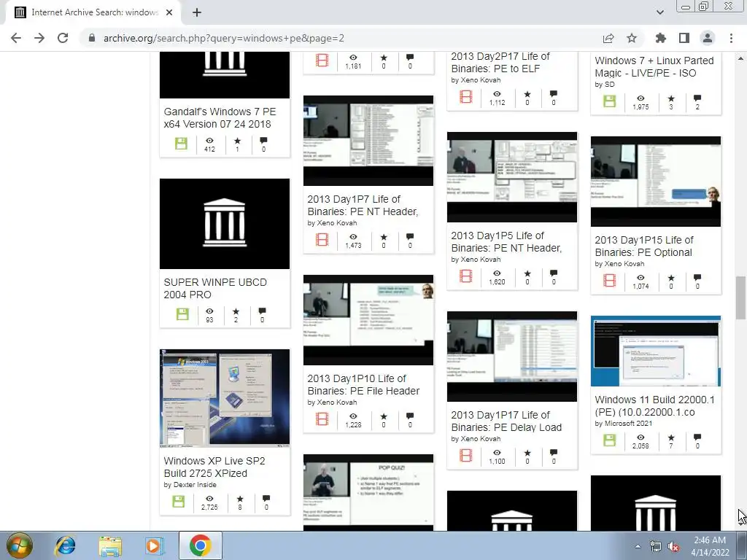The height and width of the screenshot is (560, 747).
Task: Open SUPER WINPE UBCD 2004 PRO thumbnail
Action: (x=225, y=224)
